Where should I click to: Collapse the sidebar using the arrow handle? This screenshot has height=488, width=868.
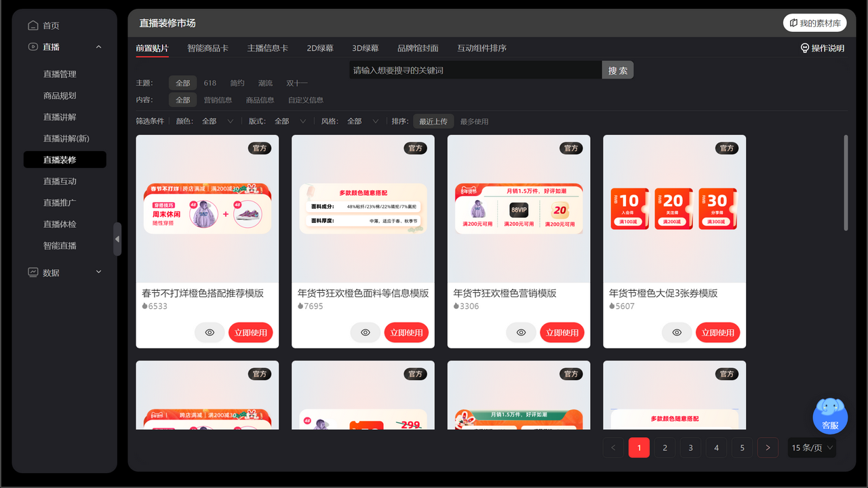[x=117, y=239]
